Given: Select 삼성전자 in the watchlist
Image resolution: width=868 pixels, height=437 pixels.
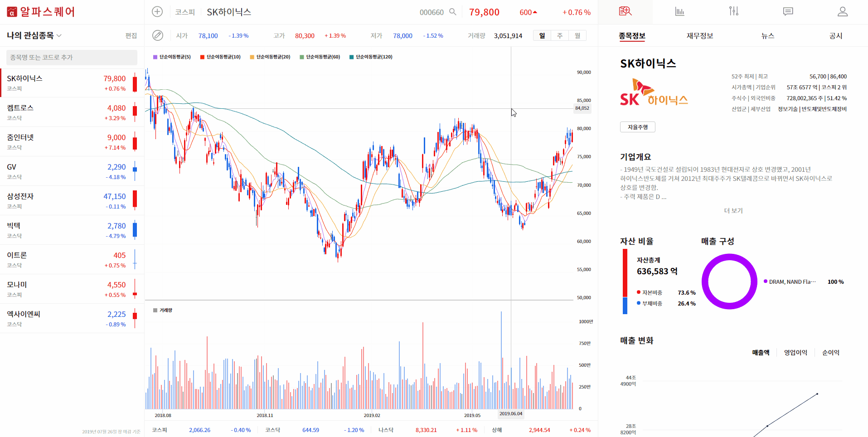Looking at the screenshot, I should [x=72, y=201].
